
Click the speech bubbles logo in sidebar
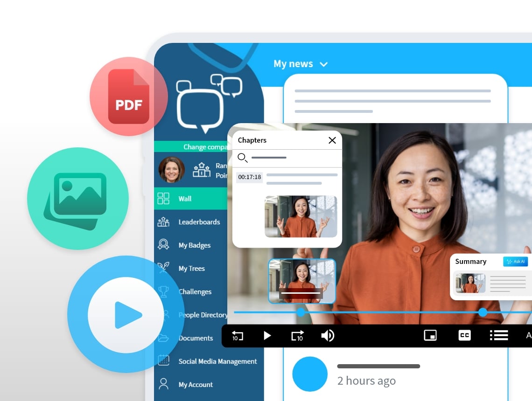pos(209,104)
